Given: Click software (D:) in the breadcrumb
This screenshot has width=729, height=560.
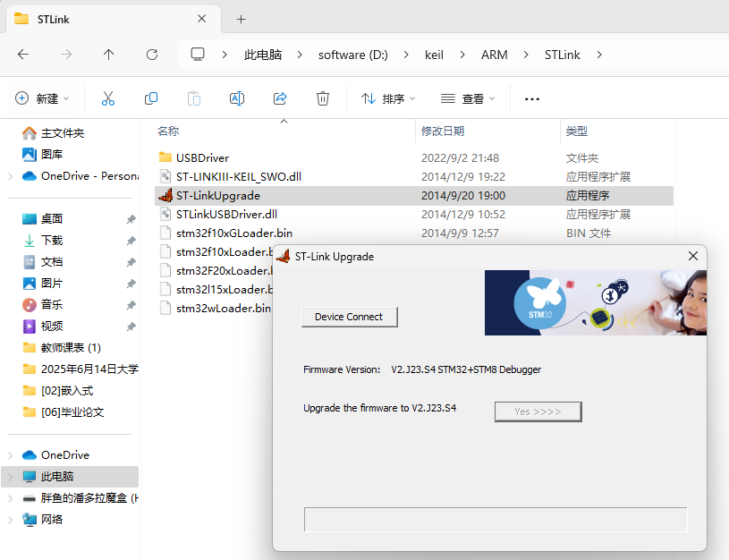Looking at the screenshot, I should [353, 55].
